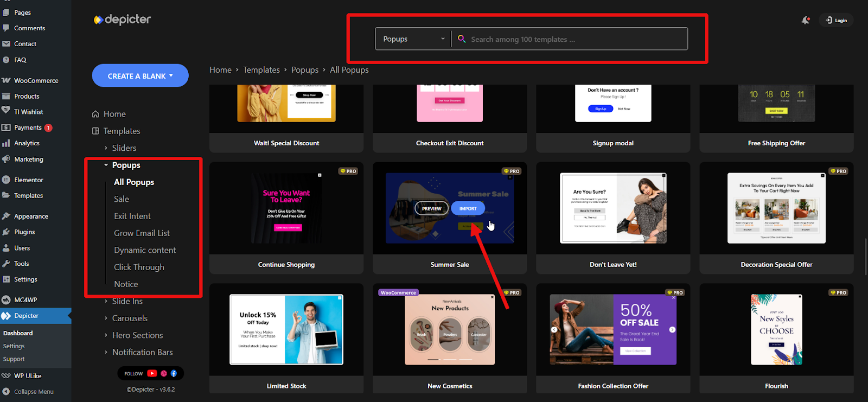The image size is (868, 402).
Task: Open the Facebook follow icon
Action: pos(174,373)
